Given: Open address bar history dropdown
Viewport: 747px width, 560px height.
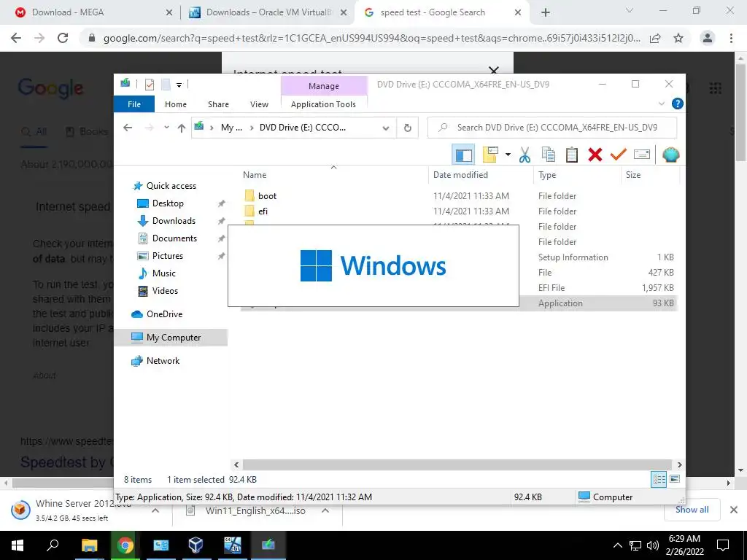Looking at the screenshot, I should (386, 128).
